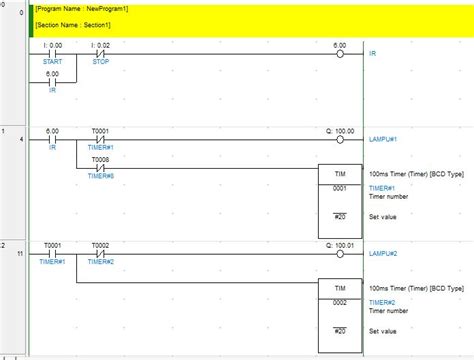Select rung 1 header in left margin

(x=13, y=183)
